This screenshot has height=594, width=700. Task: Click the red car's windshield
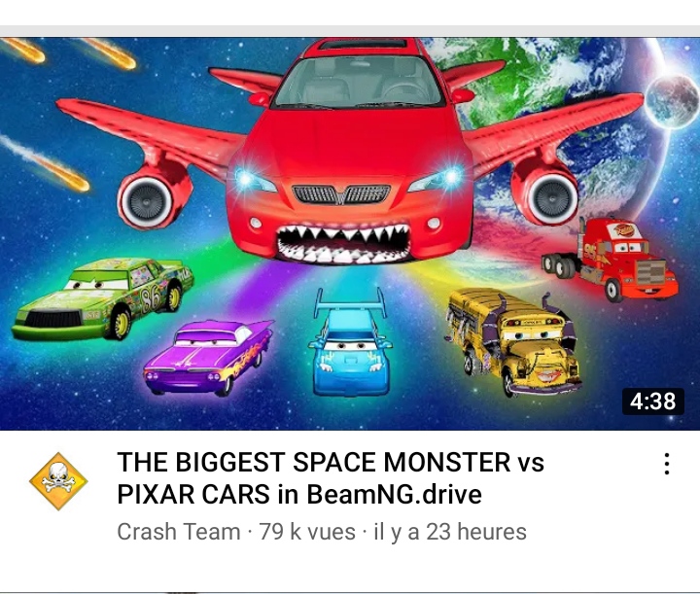click(359, 82)
